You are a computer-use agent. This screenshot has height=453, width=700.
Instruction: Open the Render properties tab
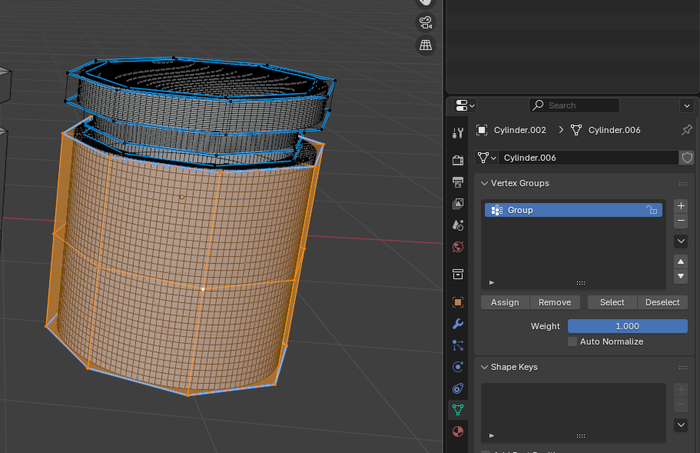(x=458, y=159)
